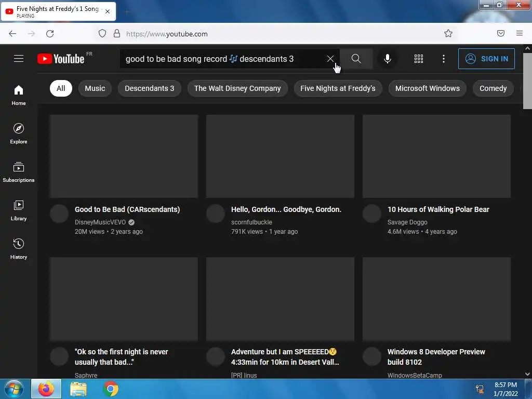This screenshot has height=399, width=532.
Task: Click the Adventure but I am SPEEEEED title
Action: coord(285,356)
